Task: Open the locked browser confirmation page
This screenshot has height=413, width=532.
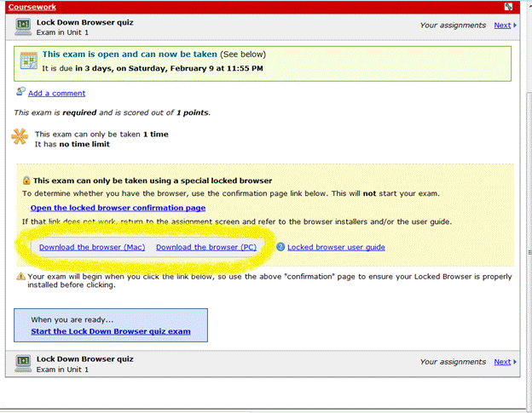Action: click(x=118, y=208)
